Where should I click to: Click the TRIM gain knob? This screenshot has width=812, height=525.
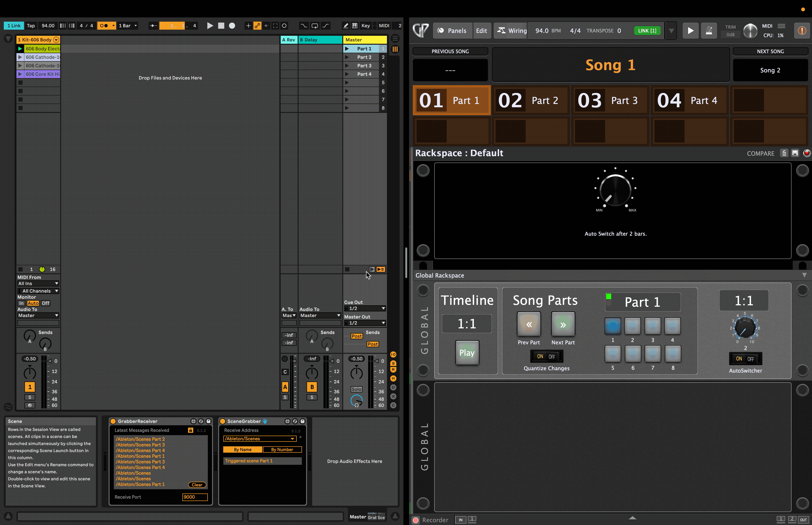click(750, 31)
